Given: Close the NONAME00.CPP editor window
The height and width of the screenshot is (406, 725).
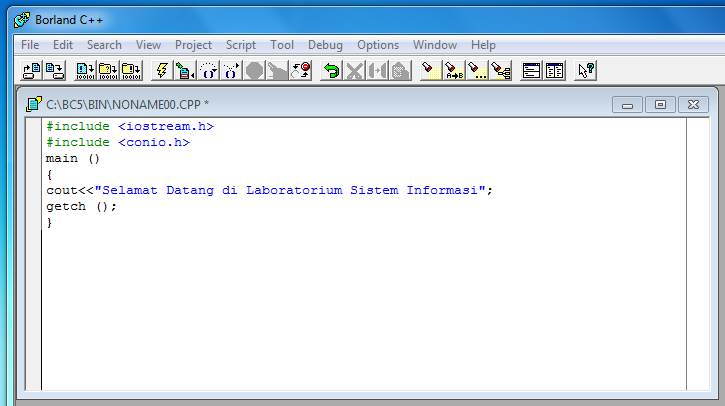Looking at the screenshot, I should point(693,105).
